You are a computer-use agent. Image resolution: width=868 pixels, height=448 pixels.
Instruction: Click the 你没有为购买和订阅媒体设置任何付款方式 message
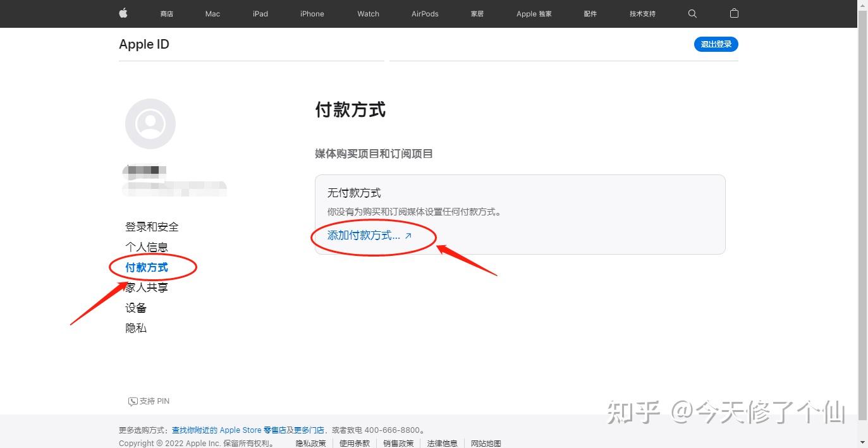coord(414,212)
